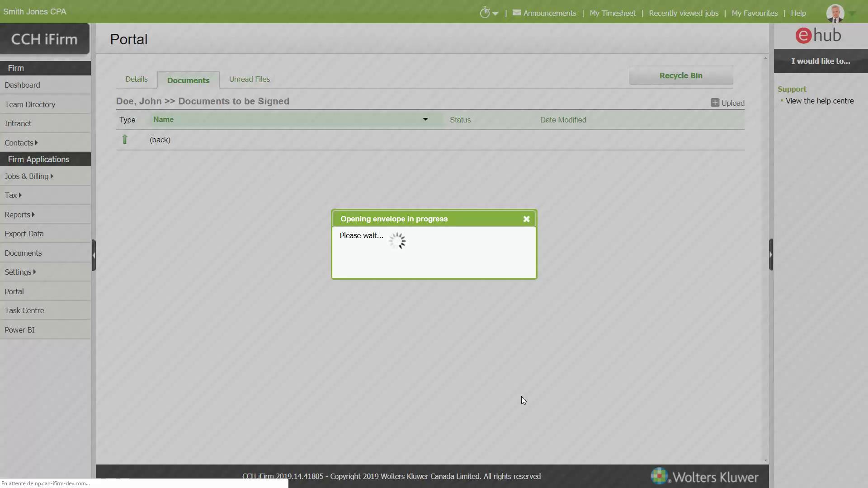868x488 pixels.
Task: Collapse the left sidebar handle
Action: 94,255
